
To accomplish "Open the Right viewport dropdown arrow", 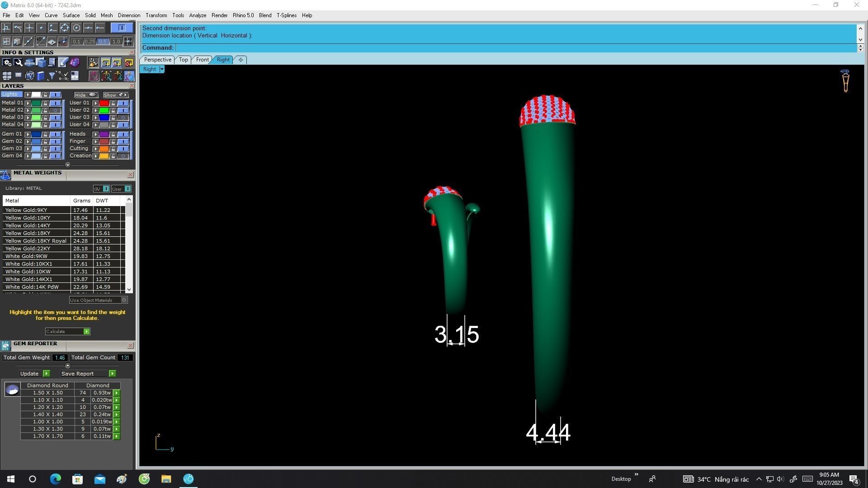I will coord(161,69).
